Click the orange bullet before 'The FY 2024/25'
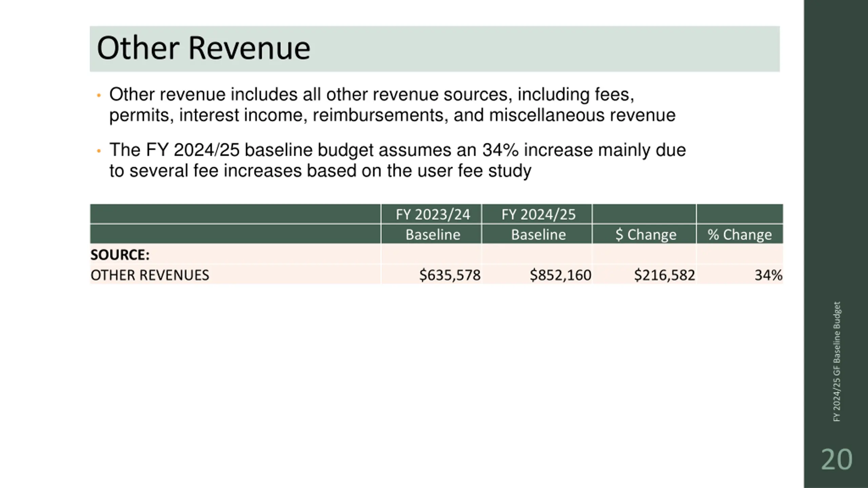This screenshot has height=488, width=868. point(99,151)
